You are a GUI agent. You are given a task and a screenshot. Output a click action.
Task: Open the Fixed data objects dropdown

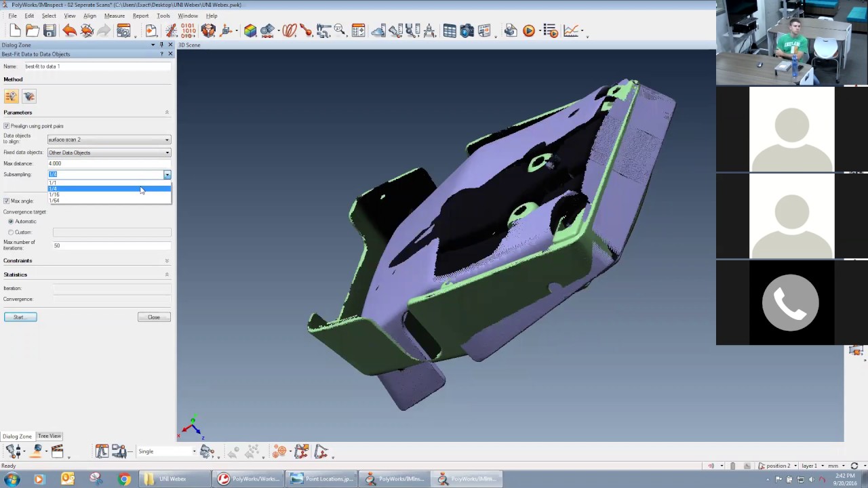(108, 152)
